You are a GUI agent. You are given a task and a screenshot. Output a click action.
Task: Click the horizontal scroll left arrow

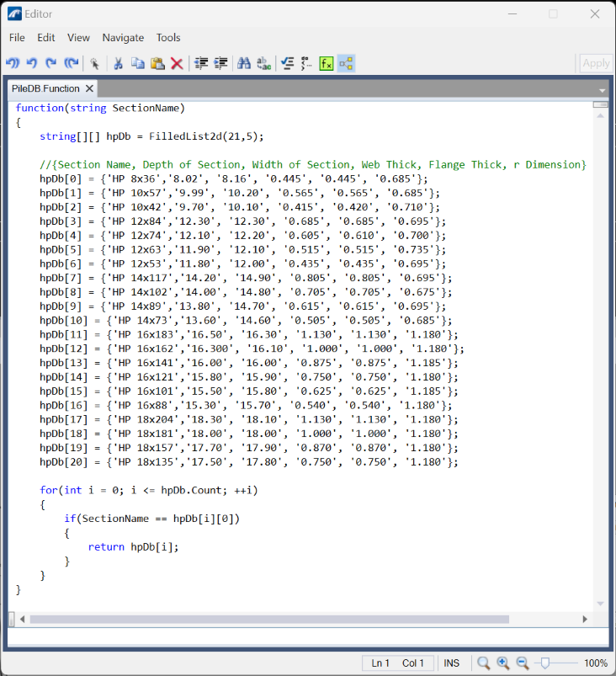[22, 620]
